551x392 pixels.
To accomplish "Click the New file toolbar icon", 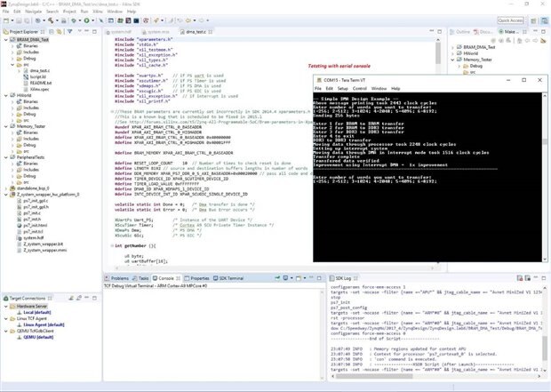I will [5, 20].
